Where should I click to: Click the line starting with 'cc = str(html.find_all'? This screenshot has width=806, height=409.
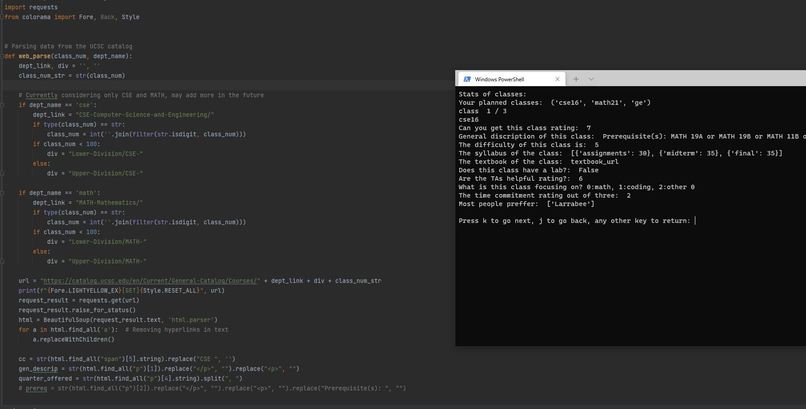click(127, 359)
